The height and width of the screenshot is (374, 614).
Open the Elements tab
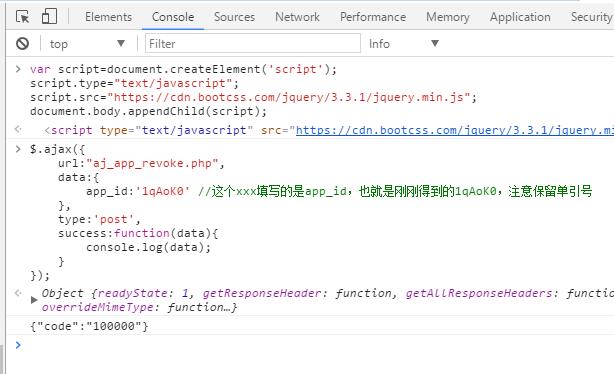(x=108, y=17)
